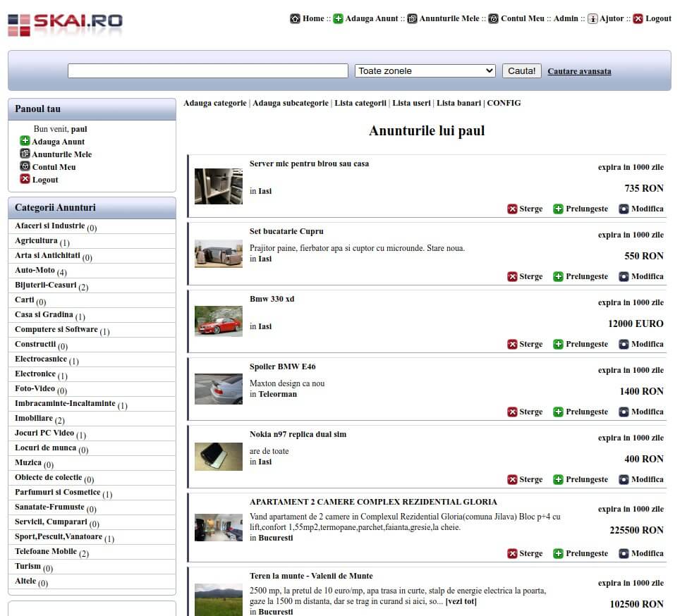Click the Nokia n97 phone thumbnail

point(219,457)
